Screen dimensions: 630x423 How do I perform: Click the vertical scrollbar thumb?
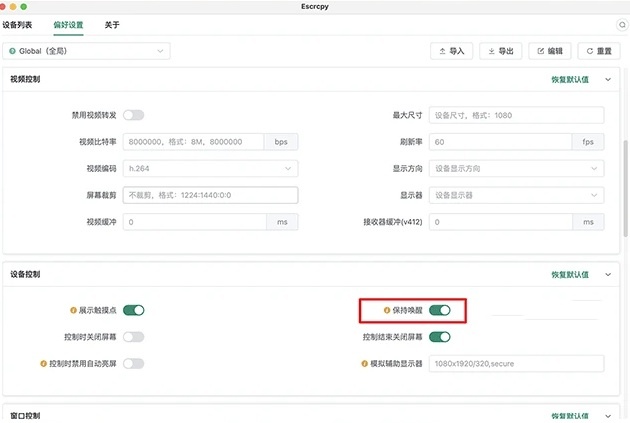tap(626, 188)
